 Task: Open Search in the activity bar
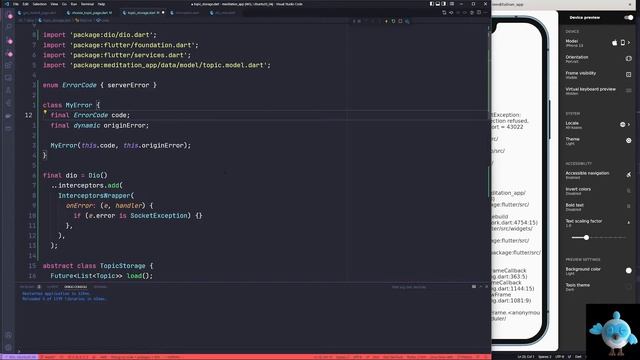(x=9, y=27)
